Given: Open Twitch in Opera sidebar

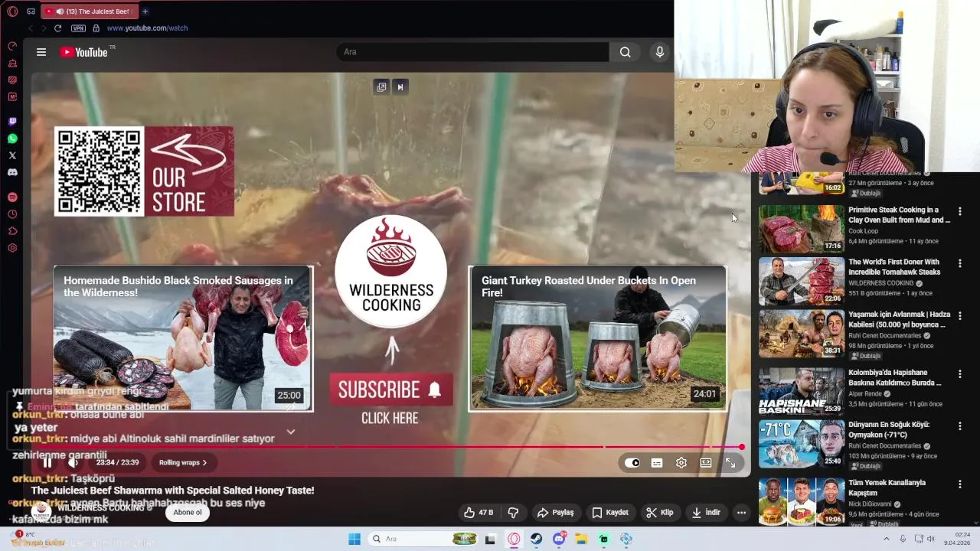Looking at the screenshot, I should point(12,122).
